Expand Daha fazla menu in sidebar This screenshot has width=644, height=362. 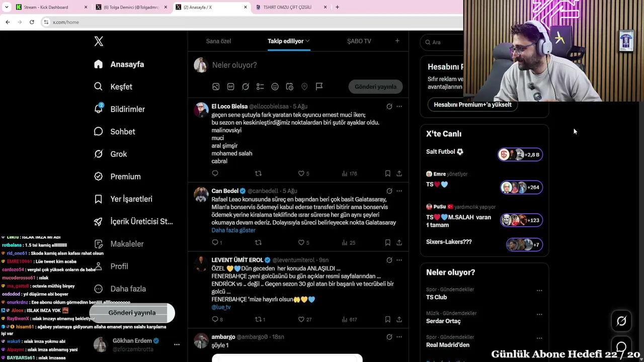120,289
